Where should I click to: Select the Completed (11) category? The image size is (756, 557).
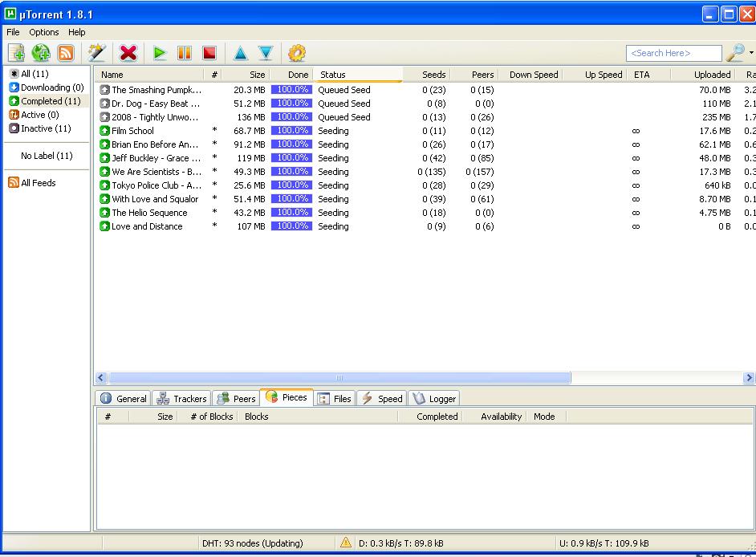tap(45, 101)
